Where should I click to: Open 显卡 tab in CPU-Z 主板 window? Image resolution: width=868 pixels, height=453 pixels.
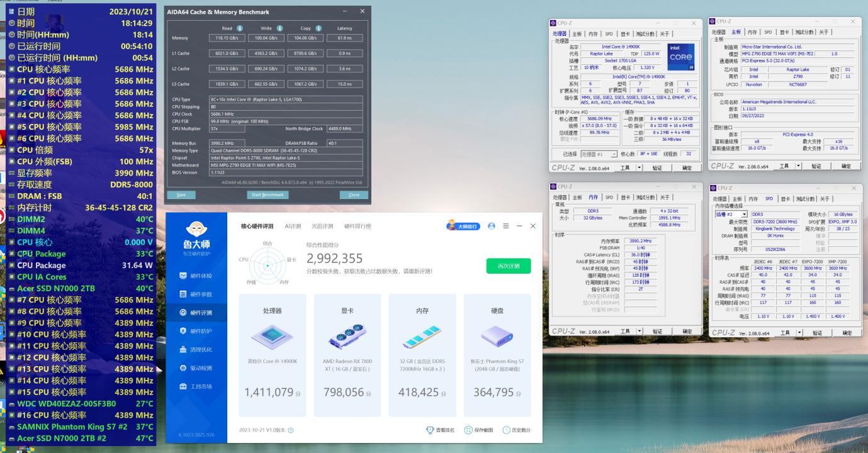pos(784,31)
